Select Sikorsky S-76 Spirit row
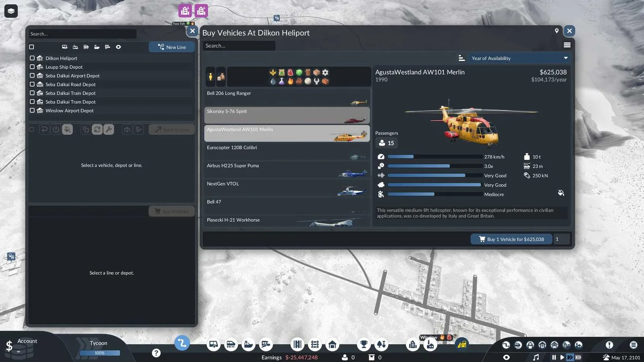 click(287, 115)
